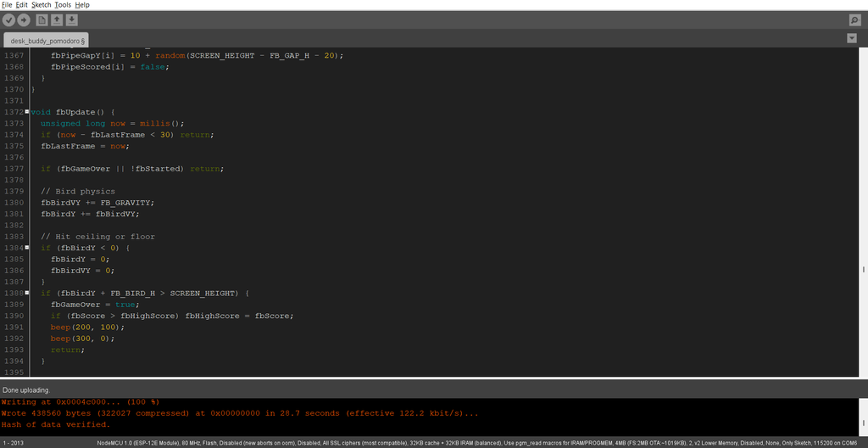The width and height of the screenshot is (868, 448).
Task: Click 'fbBirdVY += FB_GRAVITY;' line
Action: [97, 203]
